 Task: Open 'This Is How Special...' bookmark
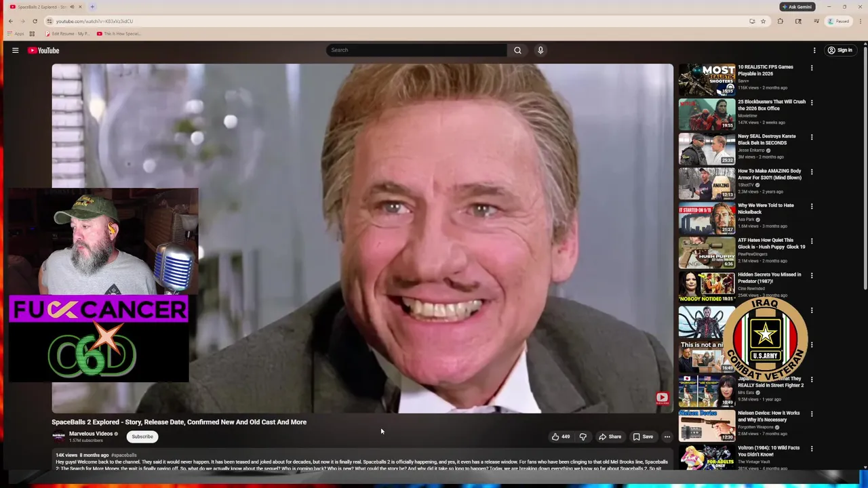(119, 34)
